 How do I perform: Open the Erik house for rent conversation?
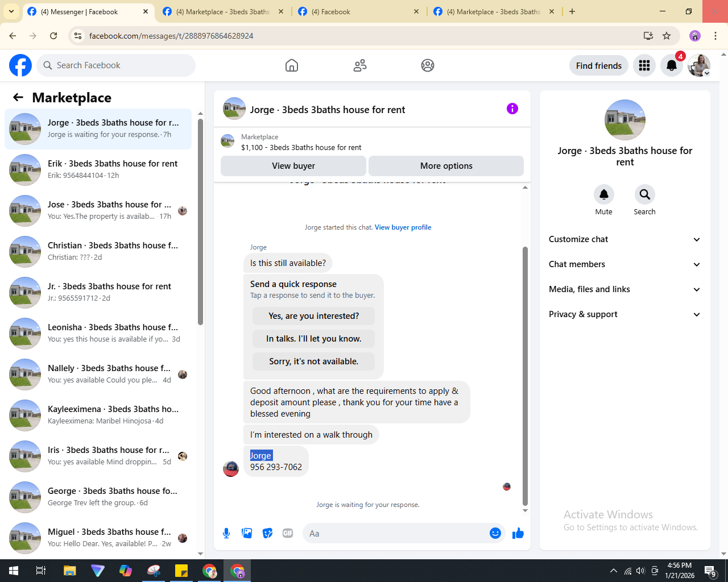coord(98,170)
